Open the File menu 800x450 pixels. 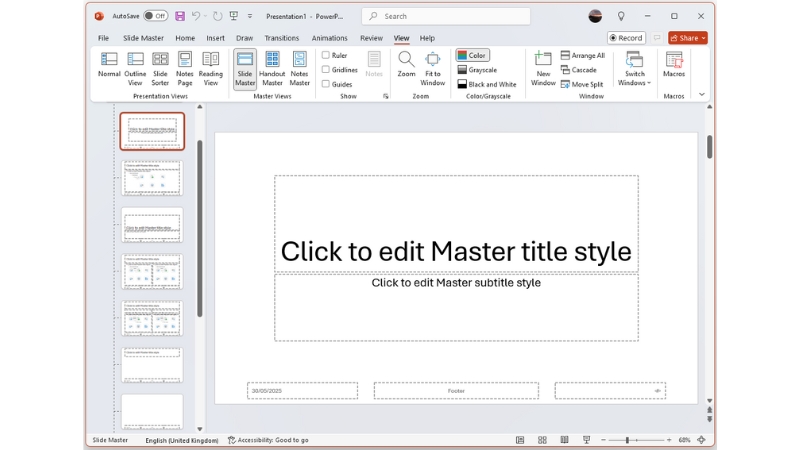tap(104, 38)
